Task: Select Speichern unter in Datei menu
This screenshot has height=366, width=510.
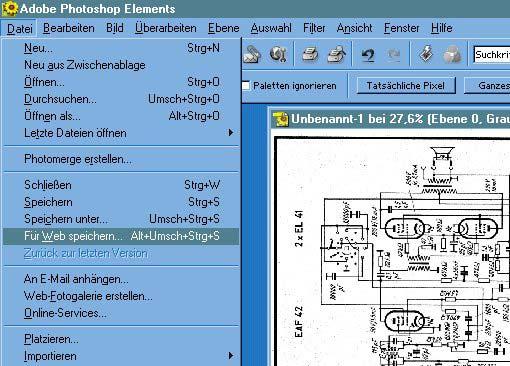Action: pyautogui.click(x=121, y=219)
